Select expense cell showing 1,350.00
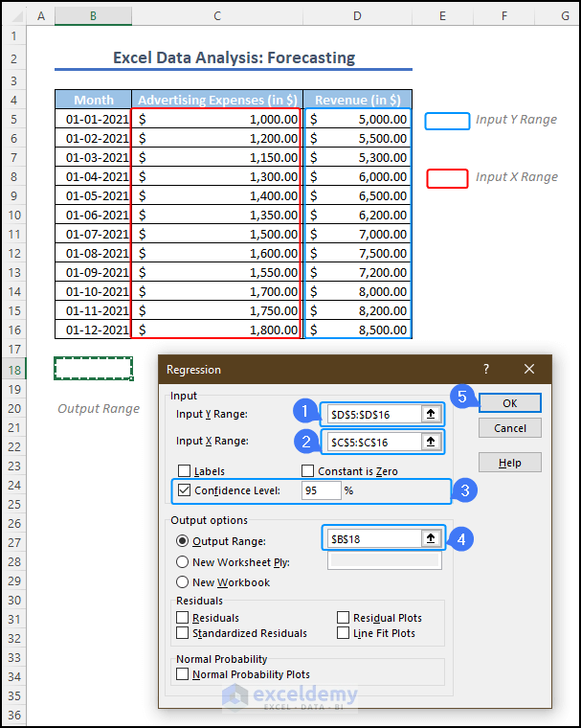 (217, 215)
